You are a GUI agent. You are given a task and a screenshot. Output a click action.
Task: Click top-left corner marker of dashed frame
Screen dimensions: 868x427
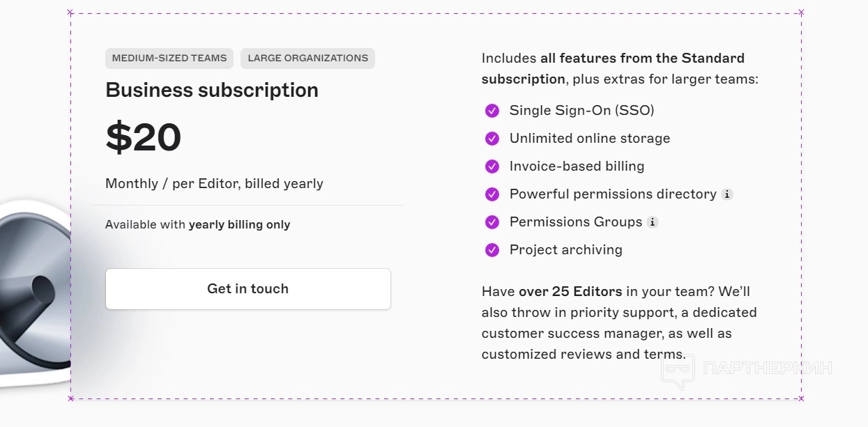(70, 13)
